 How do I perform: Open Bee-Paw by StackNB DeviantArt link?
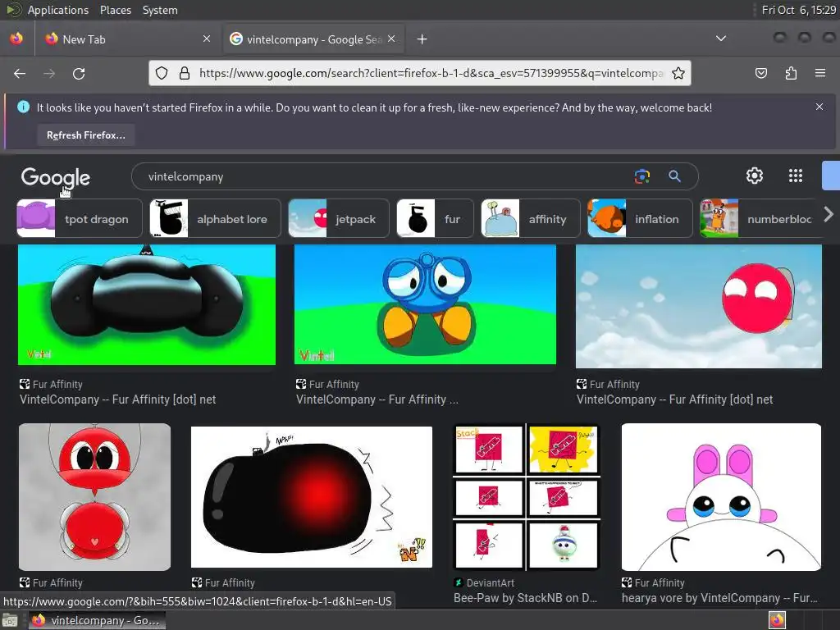tap(526, 598)
